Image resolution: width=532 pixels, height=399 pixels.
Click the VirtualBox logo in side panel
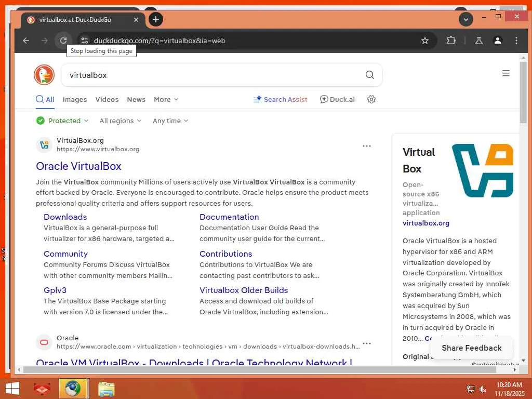pos(482,170)
